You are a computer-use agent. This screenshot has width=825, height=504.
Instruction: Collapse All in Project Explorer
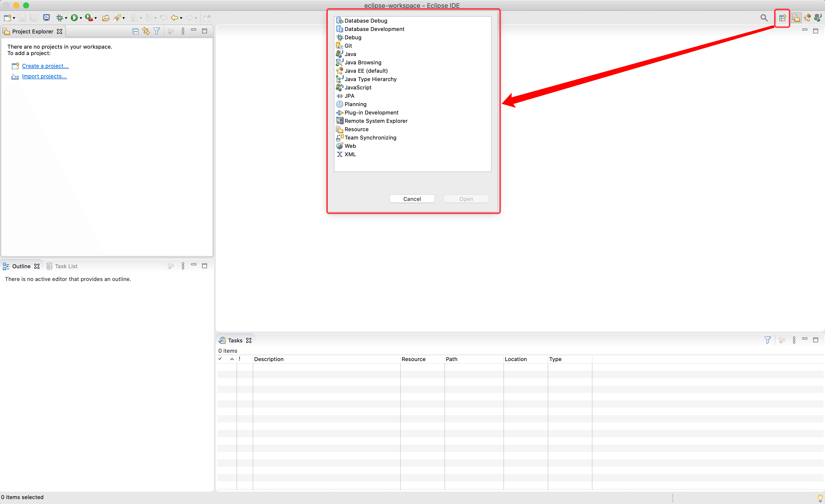tap(136, 31)
